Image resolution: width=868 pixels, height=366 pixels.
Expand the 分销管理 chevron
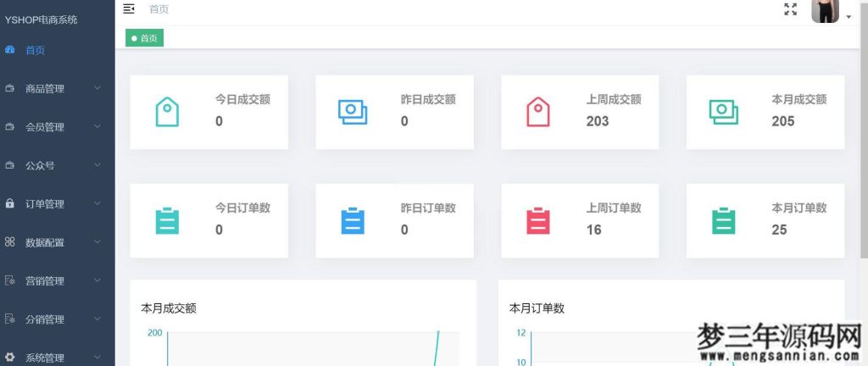coord(97,319)
